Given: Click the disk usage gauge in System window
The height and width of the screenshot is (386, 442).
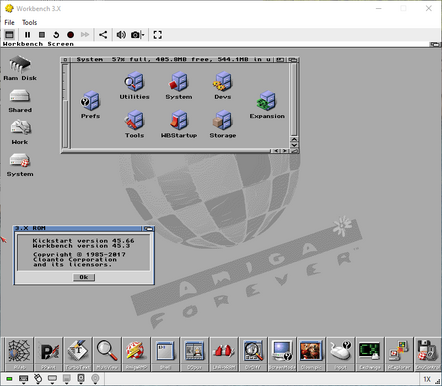Looking at the screenshot, I should click(65, 105).
